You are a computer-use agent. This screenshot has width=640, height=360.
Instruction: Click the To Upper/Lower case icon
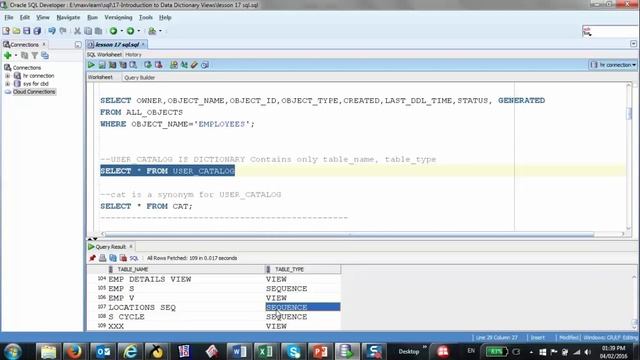(184, 65)
